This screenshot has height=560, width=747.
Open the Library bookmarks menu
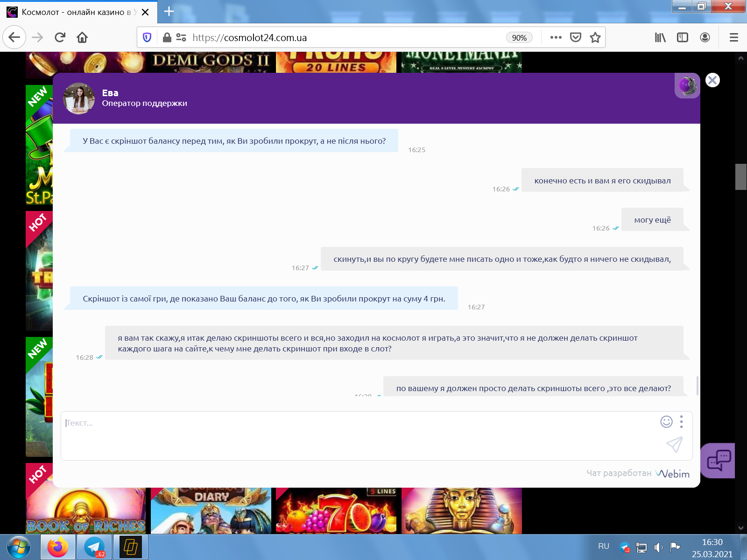coord(660,37)
